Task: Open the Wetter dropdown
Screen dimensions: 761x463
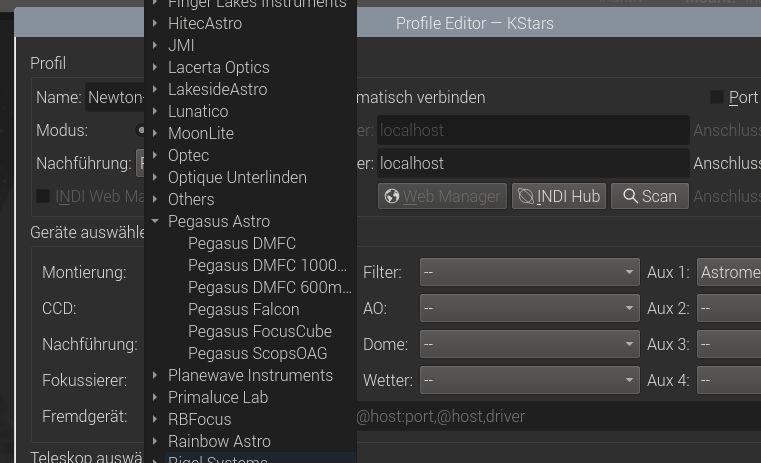Action: coord(529,380)
